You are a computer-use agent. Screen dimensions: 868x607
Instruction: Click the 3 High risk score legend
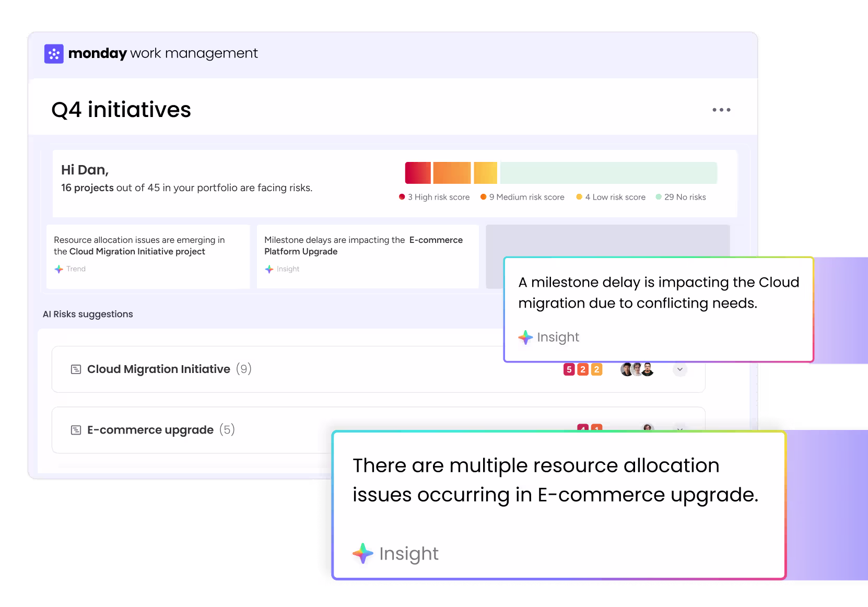pyautogui.click(x=434, y=197)
